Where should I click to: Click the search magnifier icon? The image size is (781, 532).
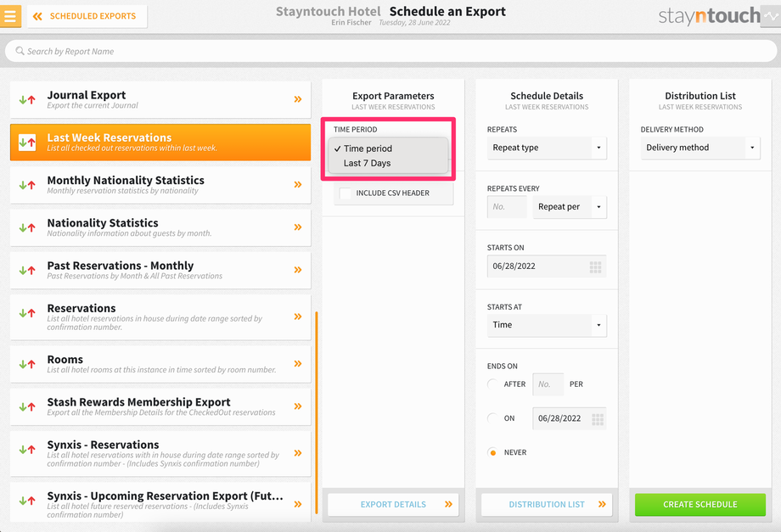(20, 51)
